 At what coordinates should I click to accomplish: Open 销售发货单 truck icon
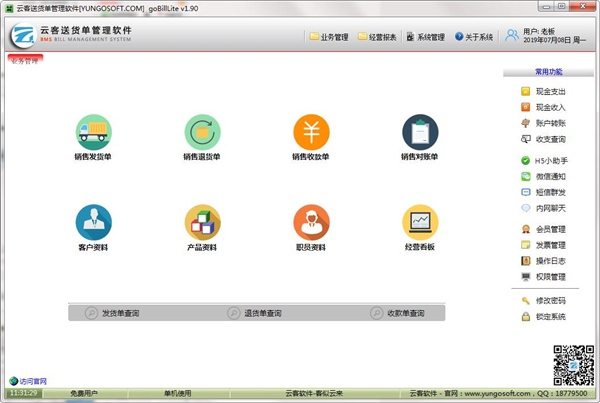(94, 132)
